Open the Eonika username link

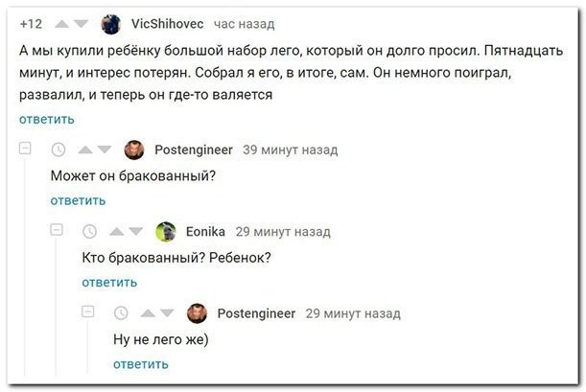tap(205, 232)
